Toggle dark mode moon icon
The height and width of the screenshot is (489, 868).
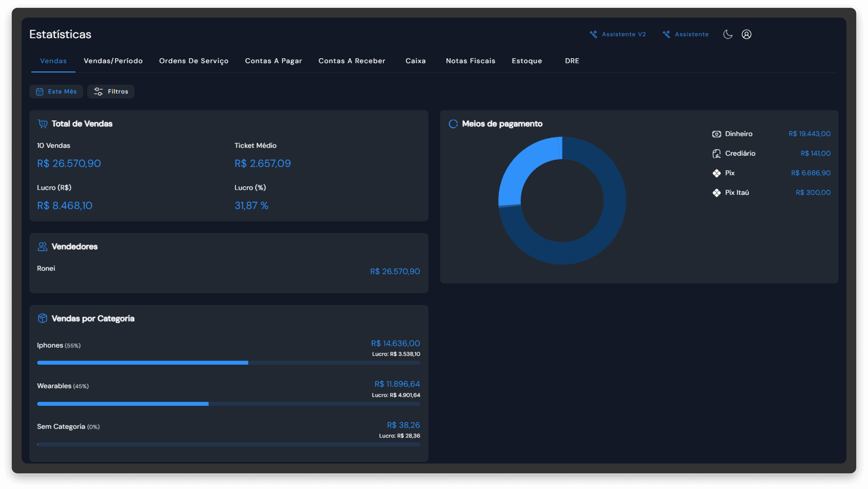click(x=727, y=34)
